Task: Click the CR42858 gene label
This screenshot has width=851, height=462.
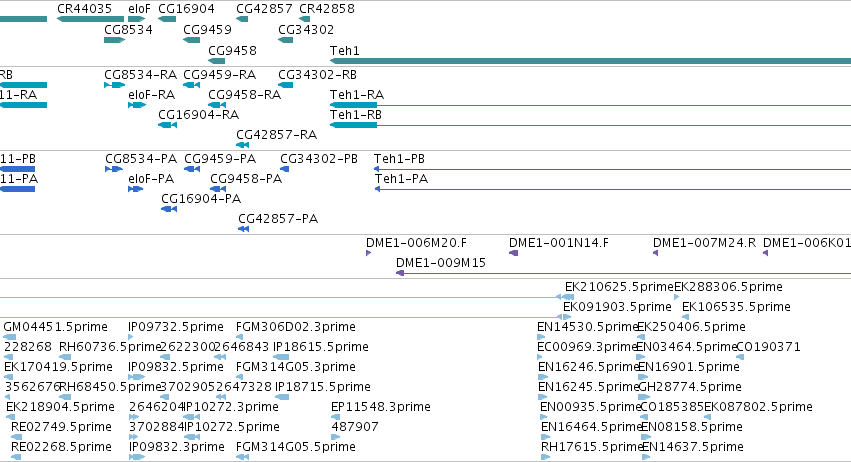Action: (x=327, y=9)
